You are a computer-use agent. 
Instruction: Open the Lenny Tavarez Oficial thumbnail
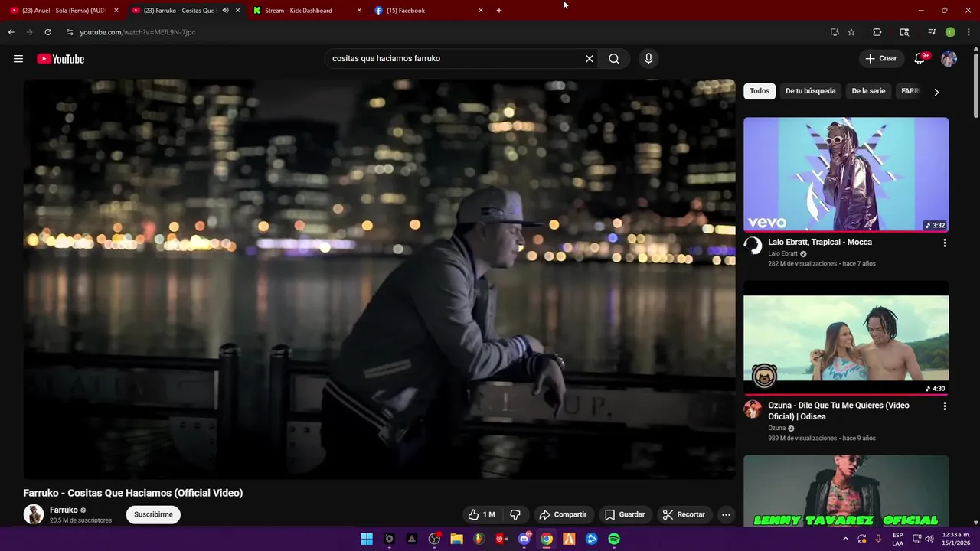[x=846, y=491]
